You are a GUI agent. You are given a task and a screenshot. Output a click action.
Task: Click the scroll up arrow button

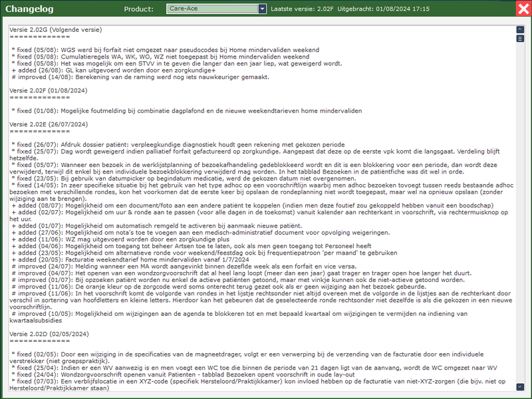pos(520,29)
